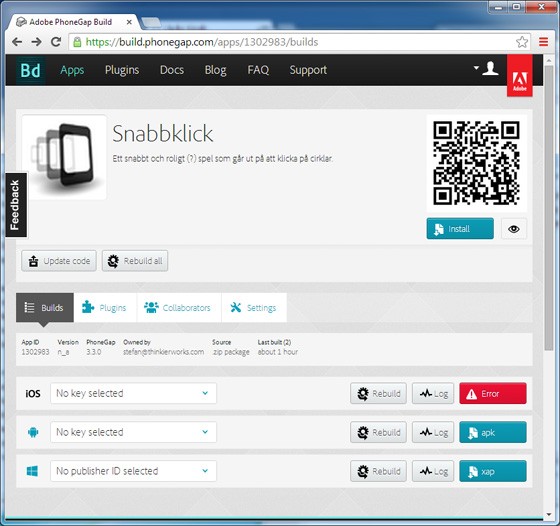Open the Feedback side tab
This screenshot has width=560, height=526.
16,205
